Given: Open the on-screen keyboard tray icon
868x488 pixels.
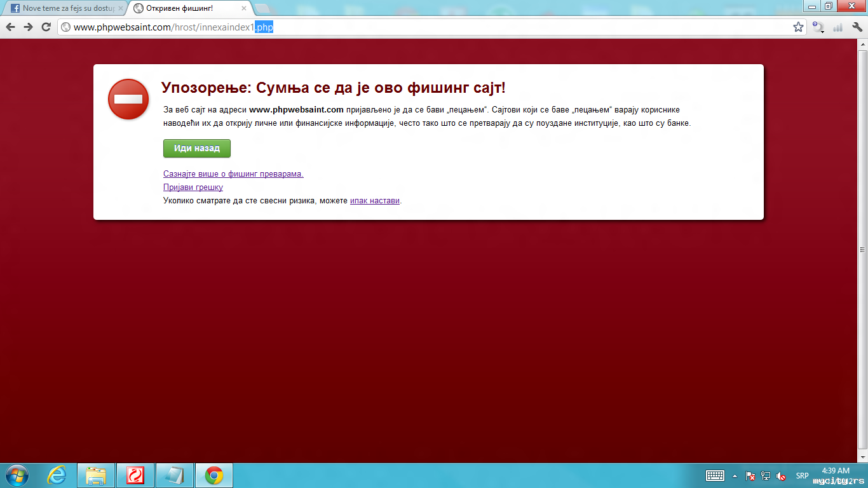Looking at the screenshot, I should [715, 475].
